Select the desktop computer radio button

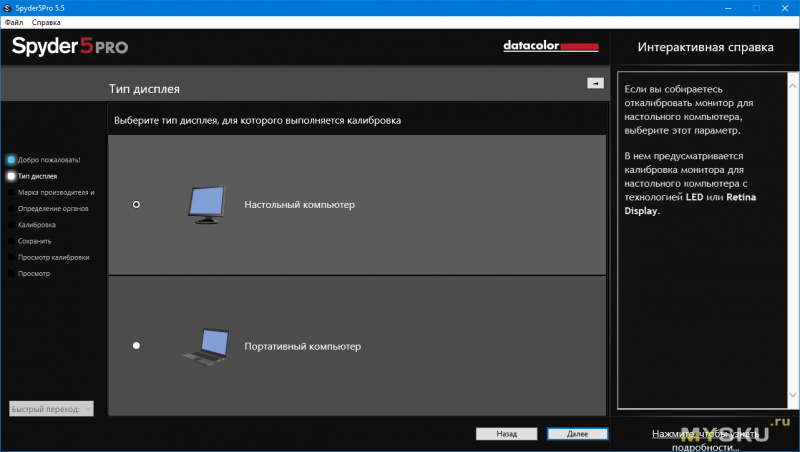(136, 205)
